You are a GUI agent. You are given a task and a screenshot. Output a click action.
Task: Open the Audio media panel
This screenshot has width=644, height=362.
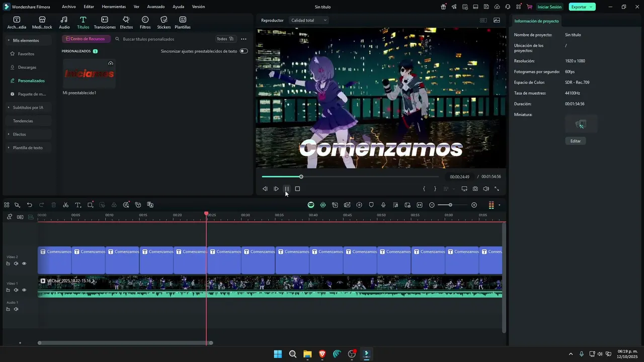pos(64,23)
